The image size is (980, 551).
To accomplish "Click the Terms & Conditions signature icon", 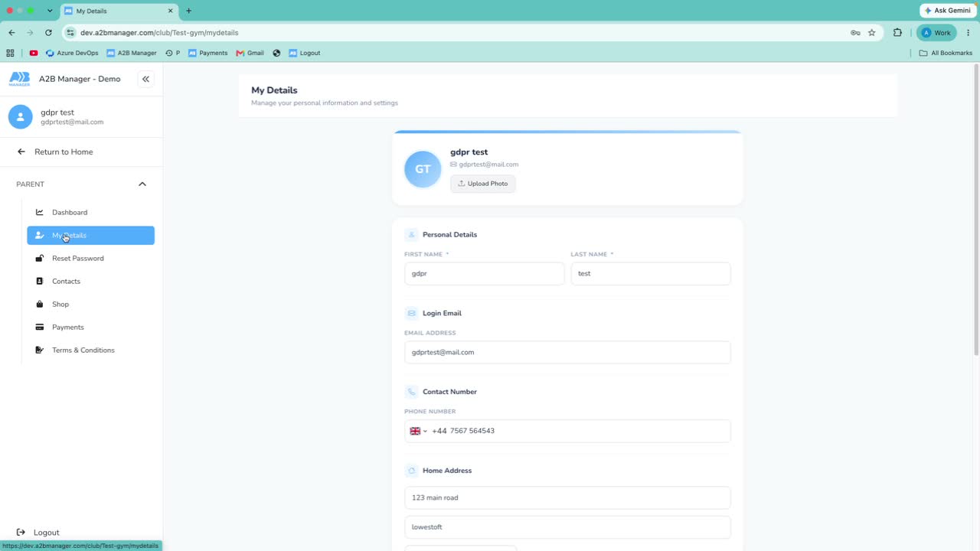I will tap(40, 350).
